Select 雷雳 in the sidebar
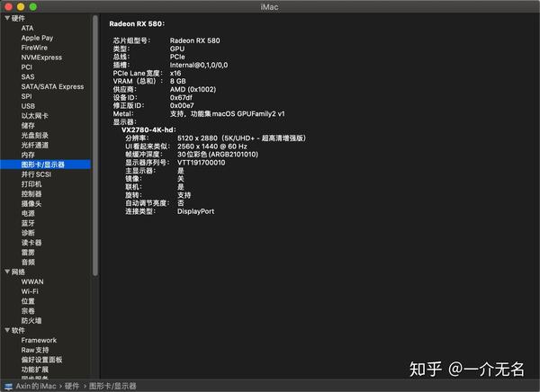The width and height of the screenshot is (540, 392). click(x=28, y=253)
